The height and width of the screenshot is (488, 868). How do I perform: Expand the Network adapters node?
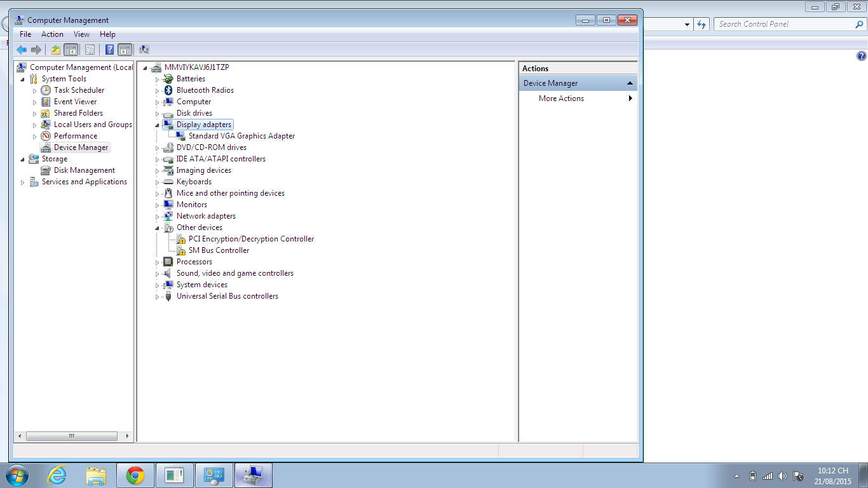pyautogui.click(x=158, y=216)
